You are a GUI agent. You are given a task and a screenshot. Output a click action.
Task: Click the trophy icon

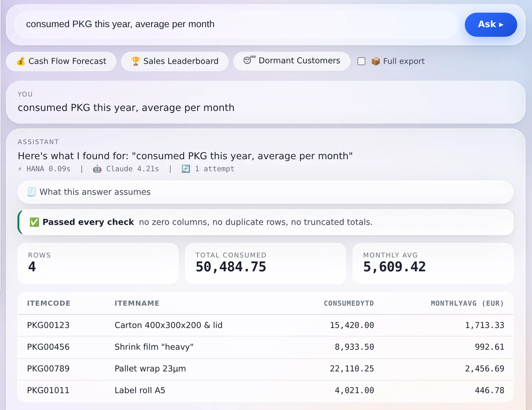(135, 61)
